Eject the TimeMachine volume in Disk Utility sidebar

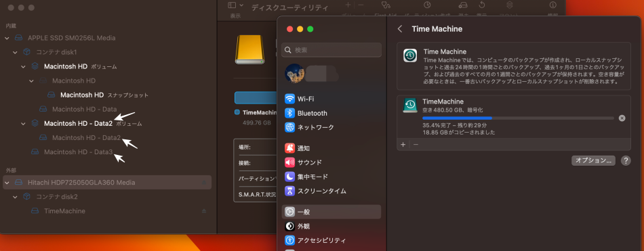pyautogui.click(x=204, y=211)
